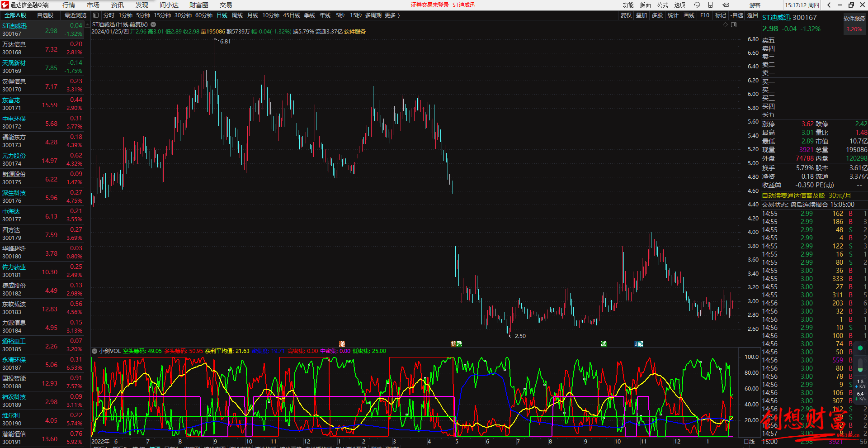Switch chart to 分时 view
Screen dimensions: 868x448
point(109,15)
